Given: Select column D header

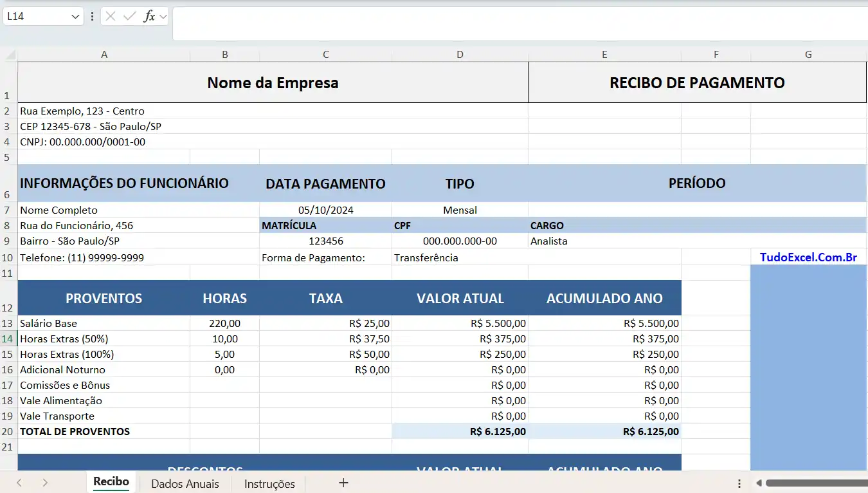Looking at the screenshot, I should (460, 55).
